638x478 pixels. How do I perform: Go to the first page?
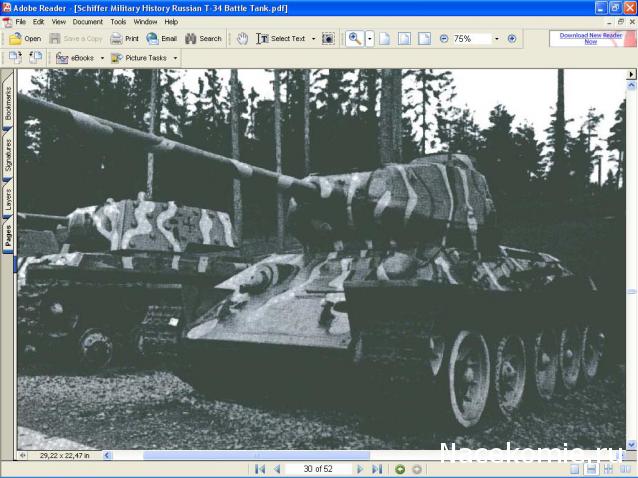[260, 469]
